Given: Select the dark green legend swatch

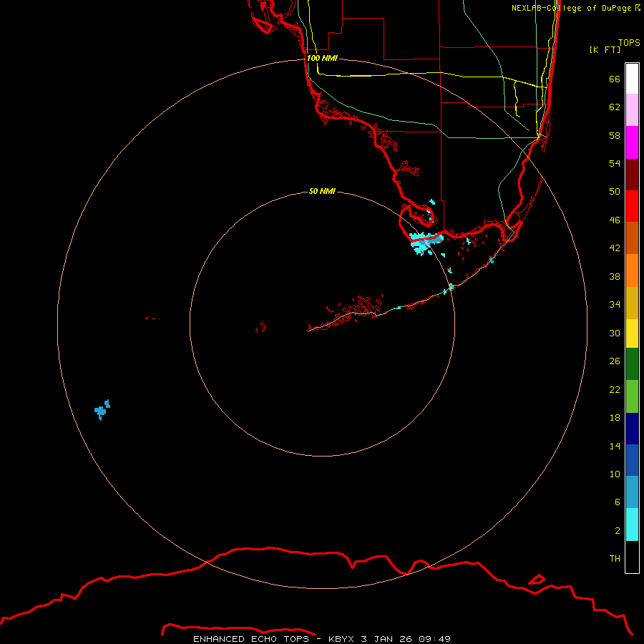Looking at the screenshot, I should [x=632, y=364].
